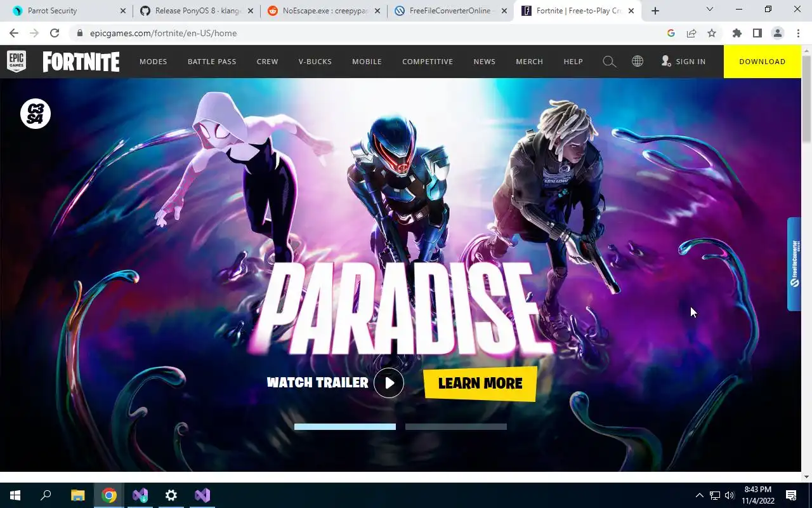Viewport: 812px width, 508px height.
Task: Close the FreeFileConverterOnline tab
Action: [x=504, y=11]
